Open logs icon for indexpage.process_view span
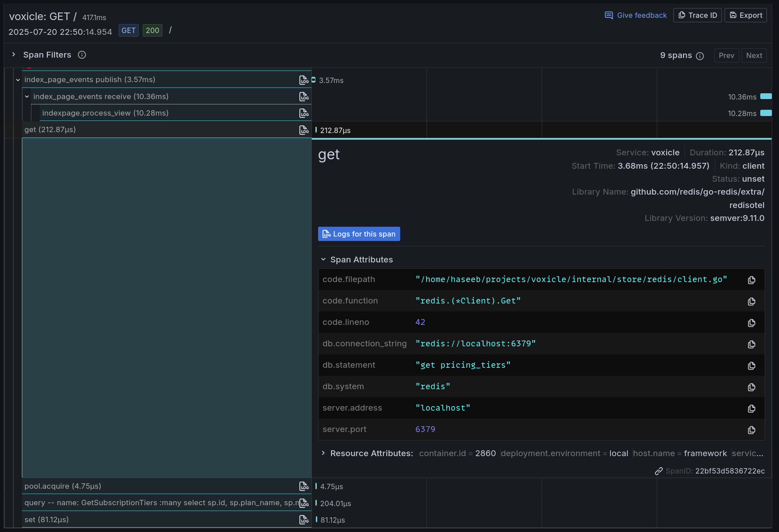Viewport: 779px width, 532px height. tap(304, 113)
